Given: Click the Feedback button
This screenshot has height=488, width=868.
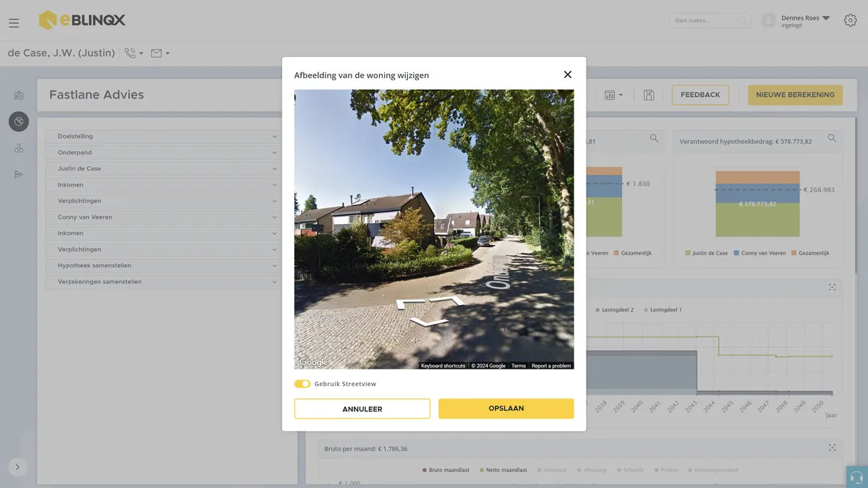Looking at the screenshot, I should pos(700,95).
